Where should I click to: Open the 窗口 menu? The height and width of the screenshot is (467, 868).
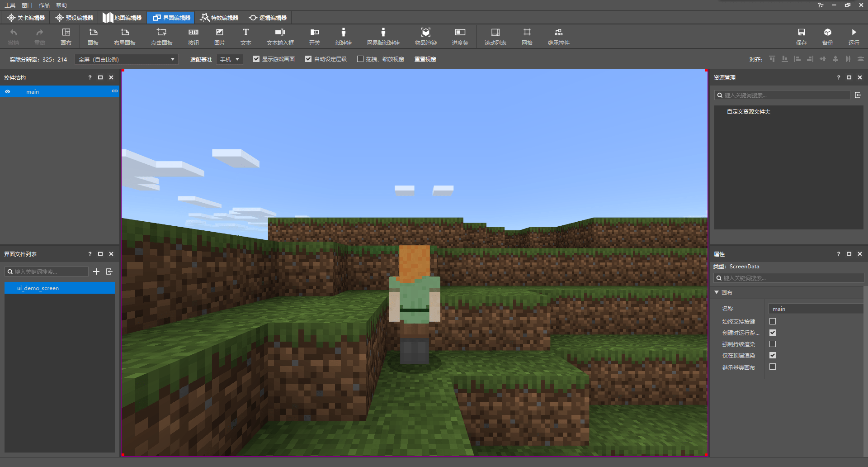pyautogui.click(x=27, y=5)
